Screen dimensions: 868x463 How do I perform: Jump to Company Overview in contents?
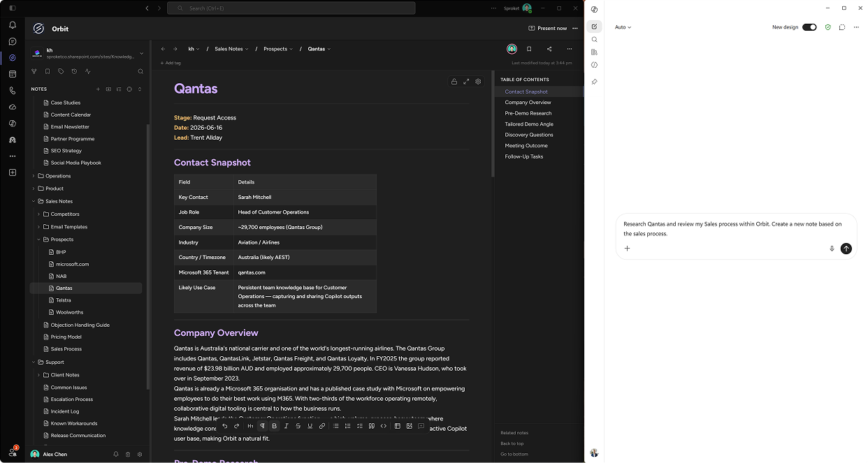(528, 103)
